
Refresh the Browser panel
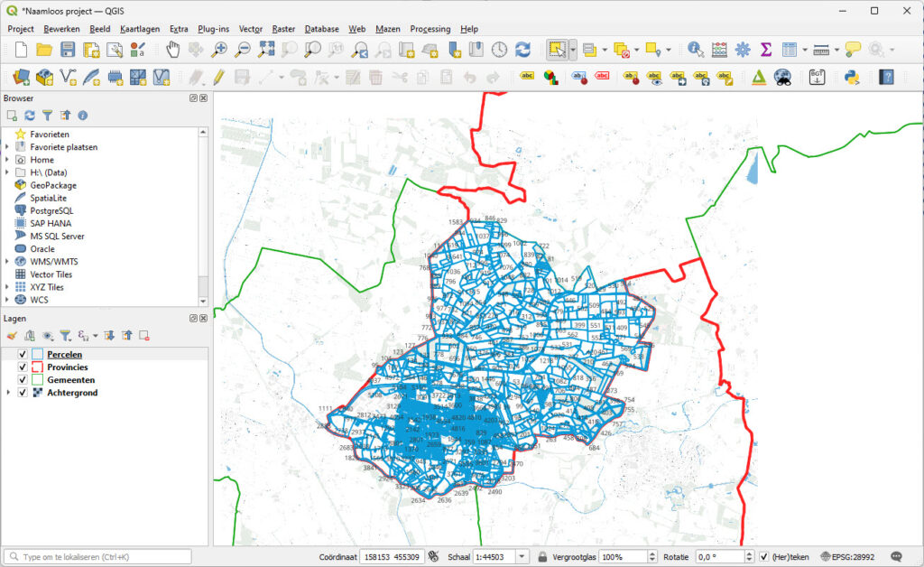click(29, 115)
